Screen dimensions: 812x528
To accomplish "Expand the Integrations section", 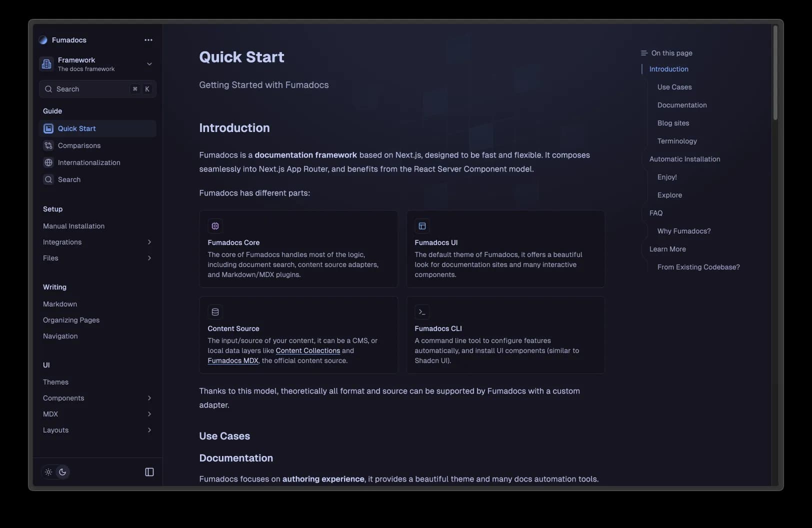I will 149,242.
